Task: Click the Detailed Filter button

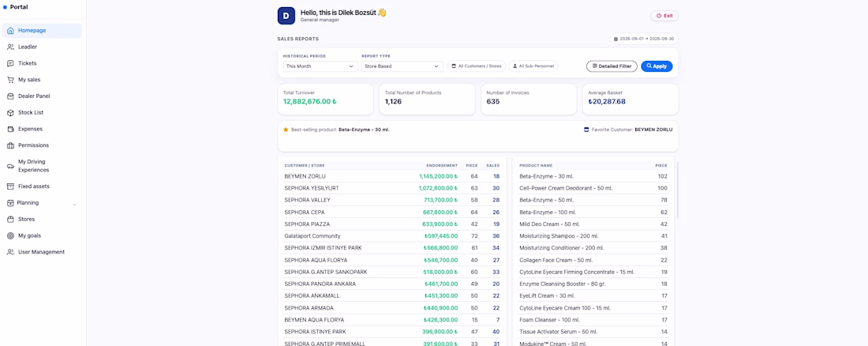Action: point(612,66)
